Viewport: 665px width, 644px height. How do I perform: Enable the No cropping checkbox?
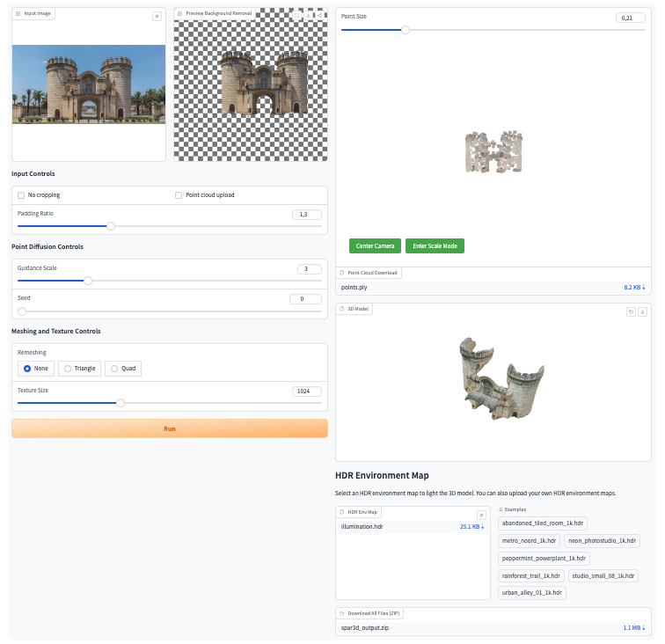[x=22, y=194]
